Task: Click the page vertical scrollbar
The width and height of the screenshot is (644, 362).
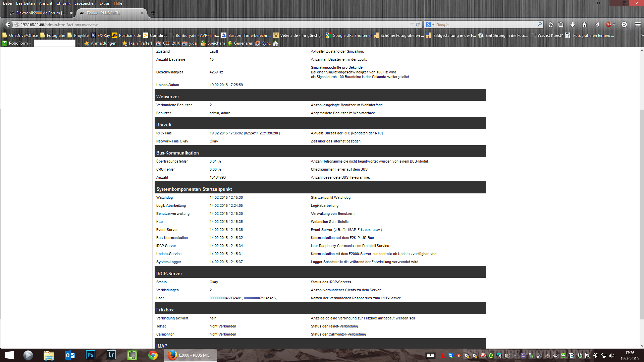Action: pyautogui.click(x=642, y=215)
